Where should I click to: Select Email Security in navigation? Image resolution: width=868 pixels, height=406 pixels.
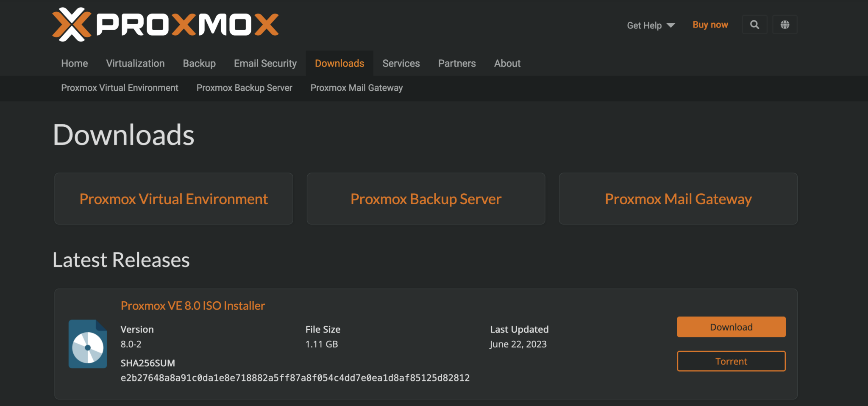click(x=265, y=63)
